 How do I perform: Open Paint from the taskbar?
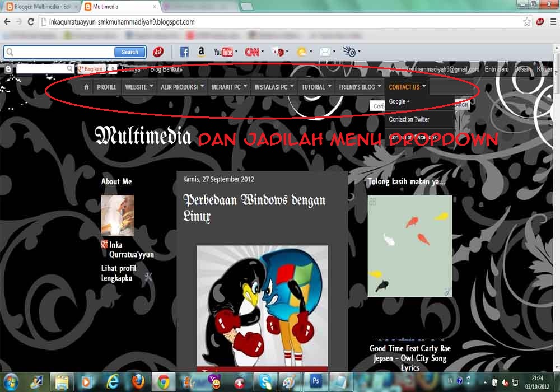coord(290,382)
